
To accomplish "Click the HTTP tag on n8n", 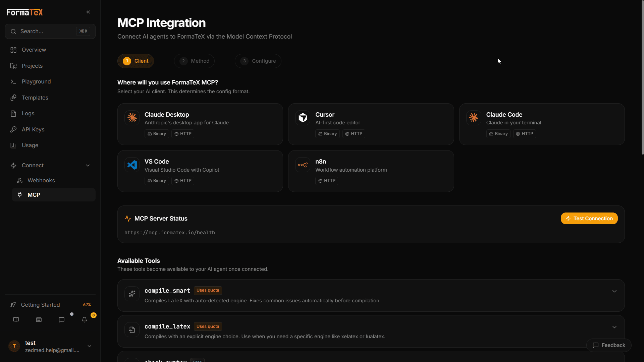I will click(327, 181).
